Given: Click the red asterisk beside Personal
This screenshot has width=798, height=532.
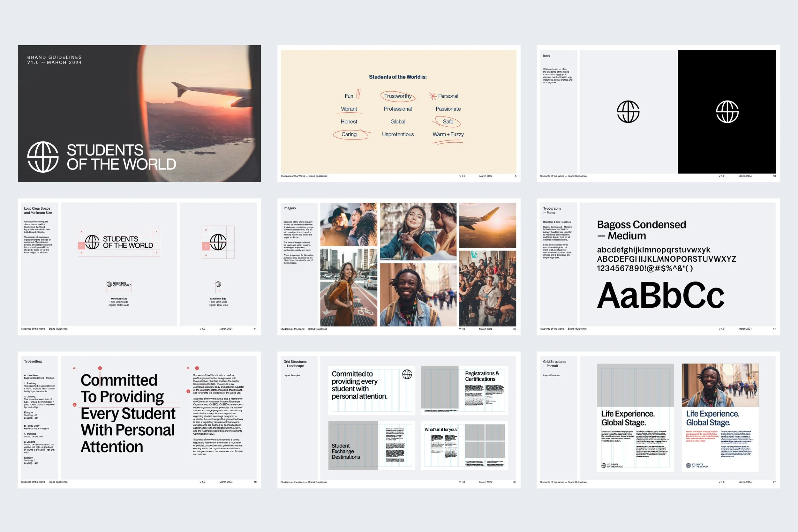Looking at the screenshot, I should 433,96.
